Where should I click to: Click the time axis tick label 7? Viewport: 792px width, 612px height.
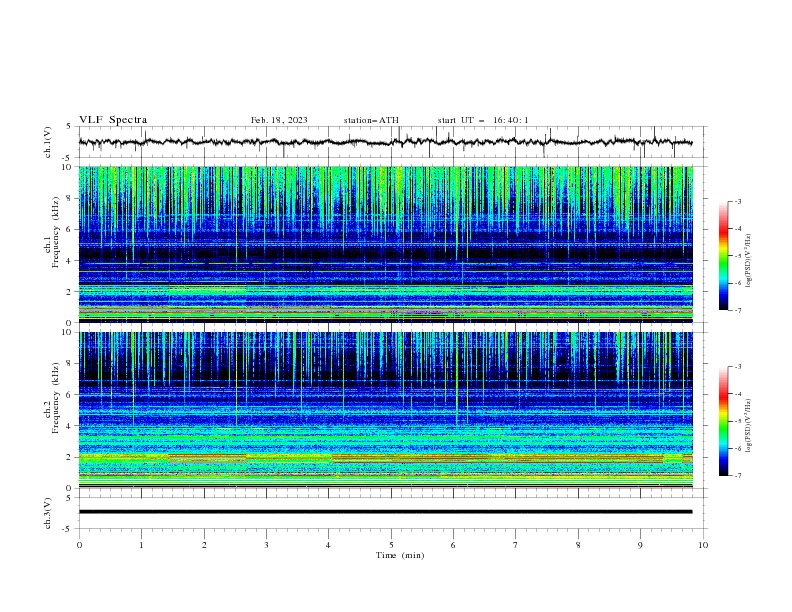pyautogui.click(x=516, y=545)
